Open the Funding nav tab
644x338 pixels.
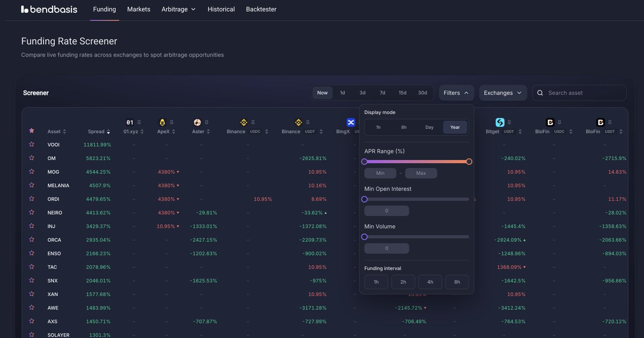[104, 9]
